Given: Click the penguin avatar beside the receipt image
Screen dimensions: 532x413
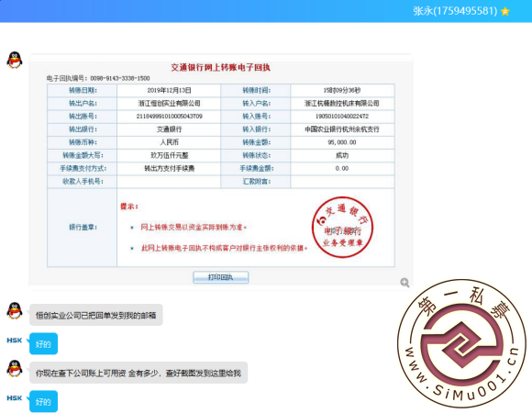Looking at the screenshot, I should pos(15,60).
